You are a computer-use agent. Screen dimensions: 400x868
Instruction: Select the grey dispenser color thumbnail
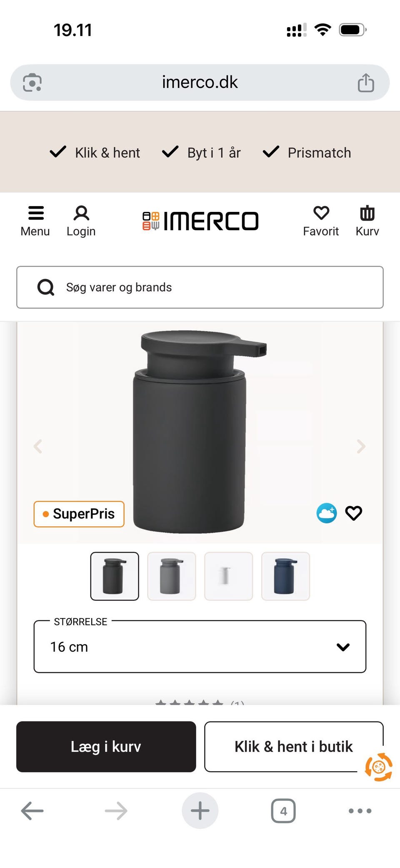(x=171, y=576)
